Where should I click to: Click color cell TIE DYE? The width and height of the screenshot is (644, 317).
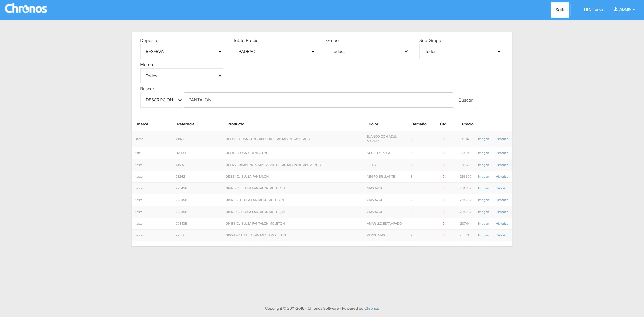[373, 165]
